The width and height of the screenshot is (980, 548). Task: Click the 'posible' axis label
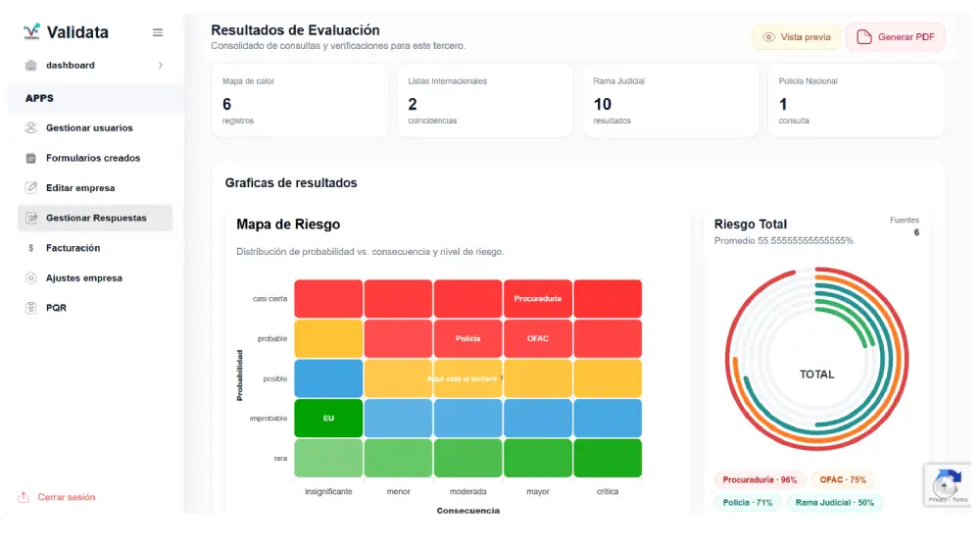275,378
